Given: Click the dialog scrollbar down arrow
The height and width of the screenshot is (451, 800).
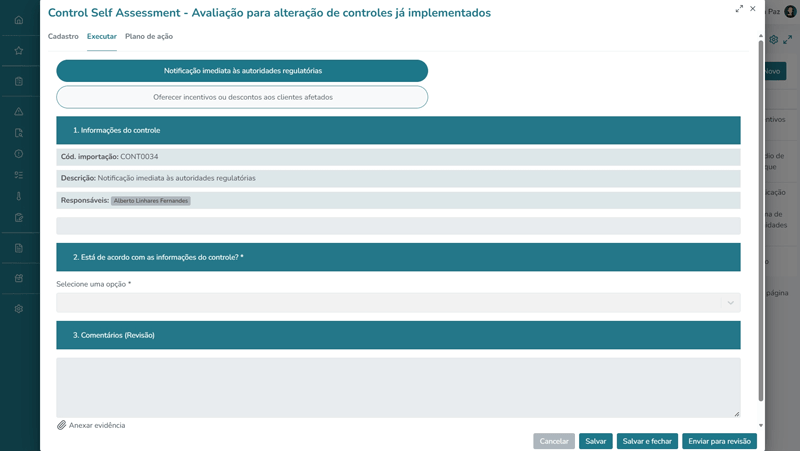Looking at the screenshot, I should (760, 425).
